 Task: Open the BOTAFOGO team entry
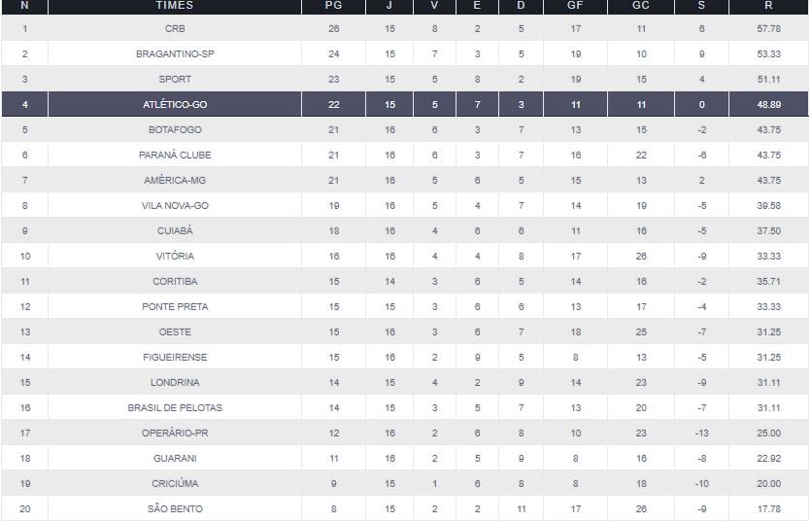[x=175, y=129]
